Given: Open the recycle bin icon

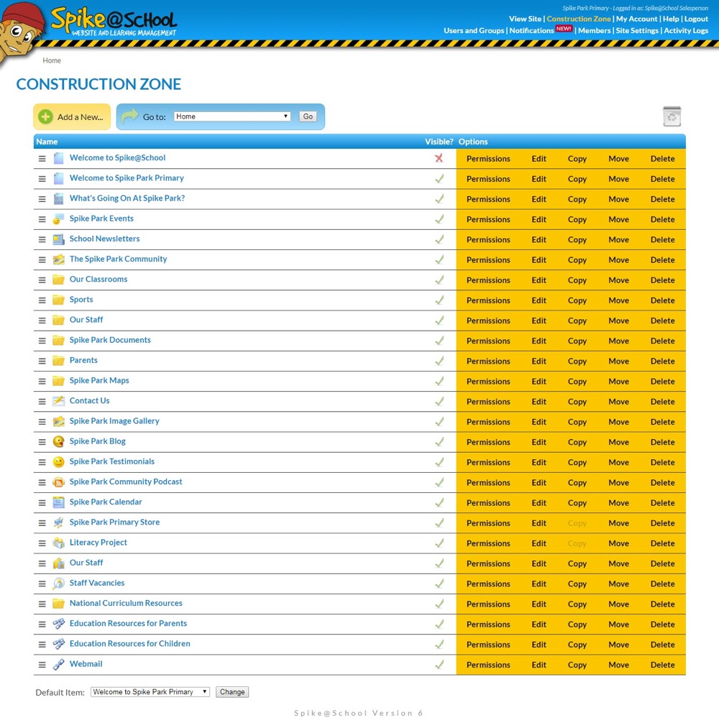Looking at the screenshot, I should tap(672, 116).
